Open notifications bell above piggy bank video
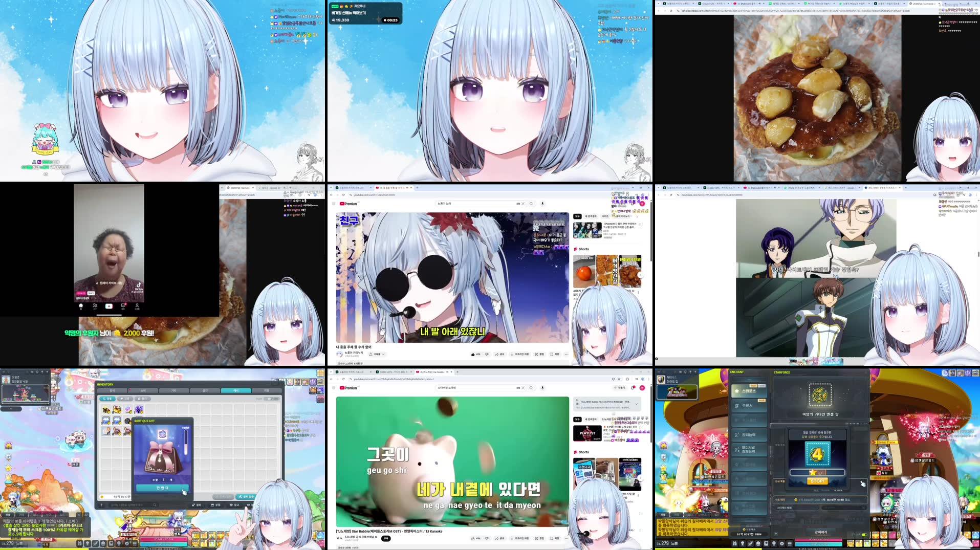 [x=633, y=388]
